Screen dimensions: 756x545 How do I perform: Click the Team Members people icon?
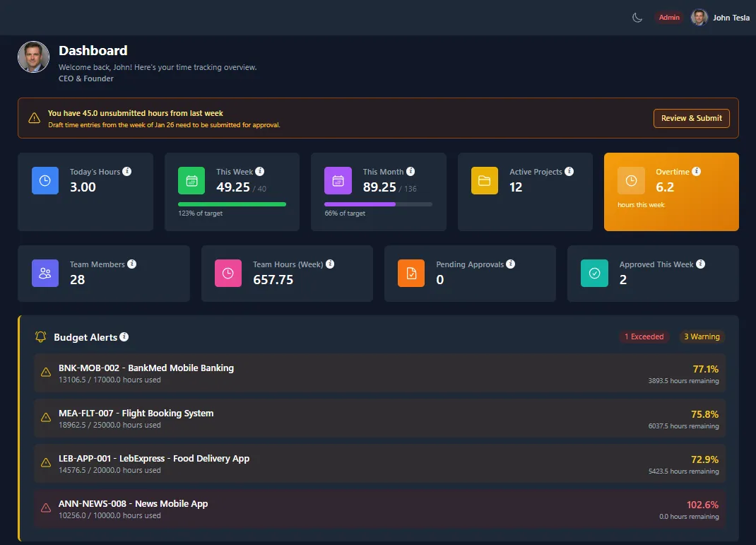click(45, 273)
